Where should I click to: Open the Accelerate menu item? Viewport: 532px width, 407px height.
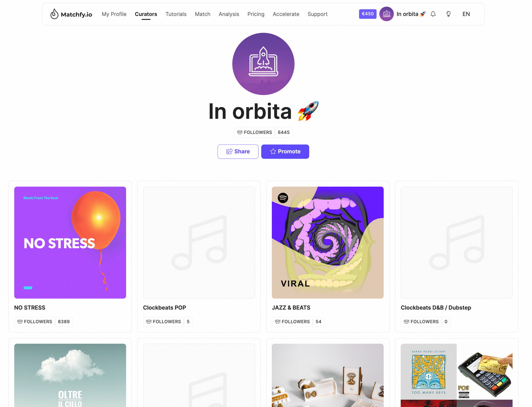(286, 14)
